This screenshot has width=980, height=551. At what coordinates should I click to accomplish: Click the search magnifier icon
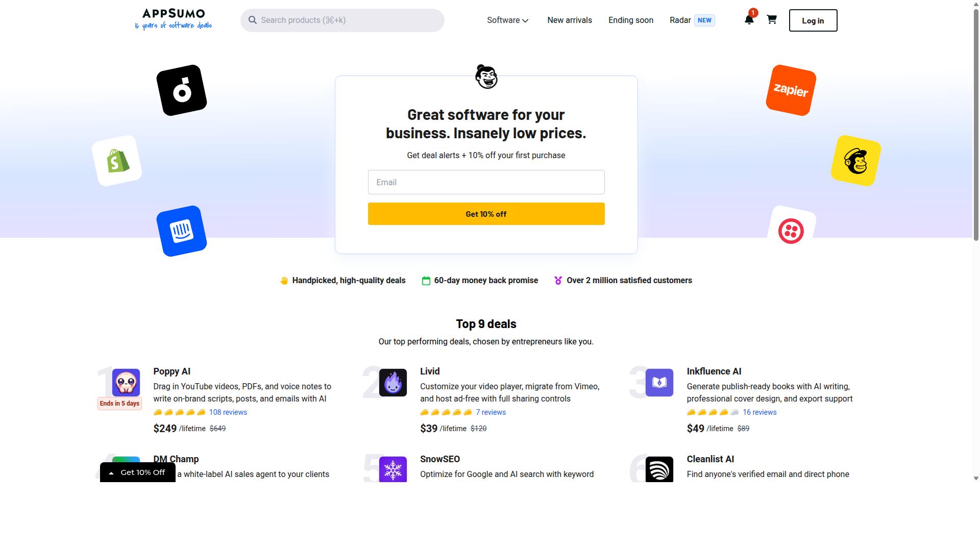252,20
